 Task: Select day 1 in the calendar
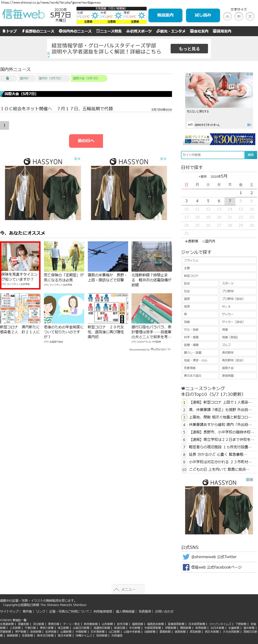pos(241,193)
